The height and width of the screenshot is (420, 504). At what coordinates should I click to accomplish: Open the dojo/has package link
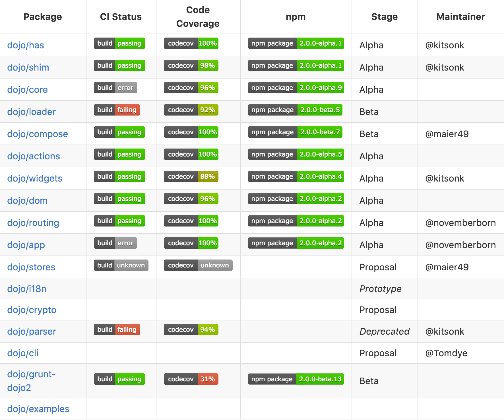[26, 45]
